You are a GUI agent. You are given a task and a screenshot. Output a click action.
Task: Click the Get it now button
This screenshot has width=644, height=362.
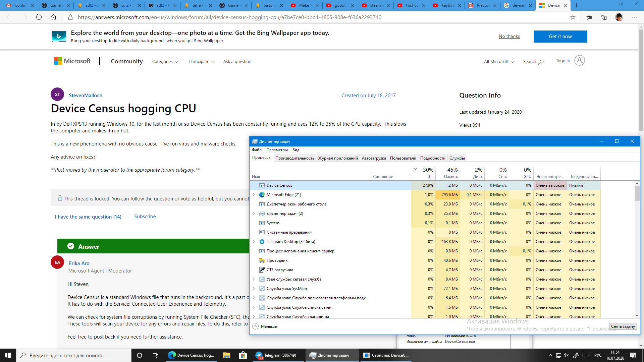(560, 37)
